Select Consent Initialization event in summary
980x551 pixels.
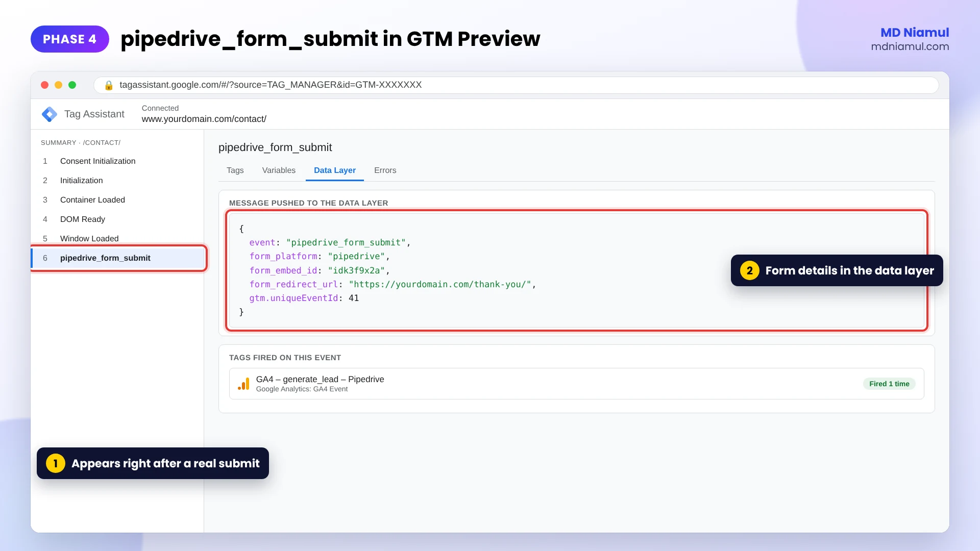click(117, 161)
